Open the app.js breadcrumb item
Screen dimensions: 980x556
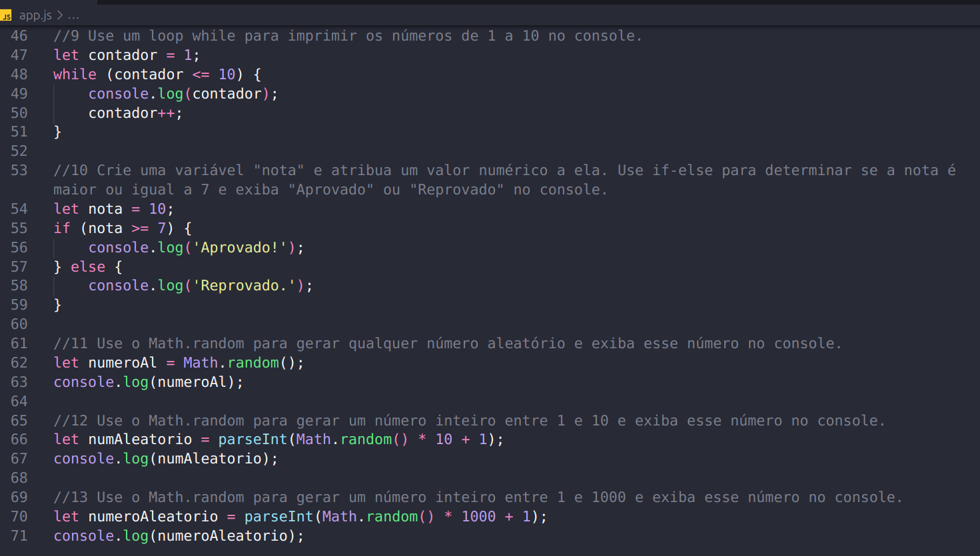tap(35, 15)
